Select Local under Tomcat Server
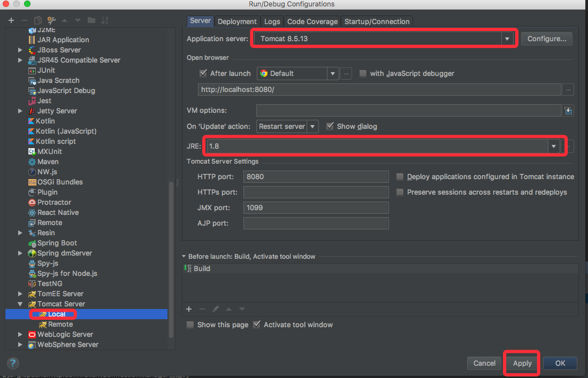 (57, 314)
